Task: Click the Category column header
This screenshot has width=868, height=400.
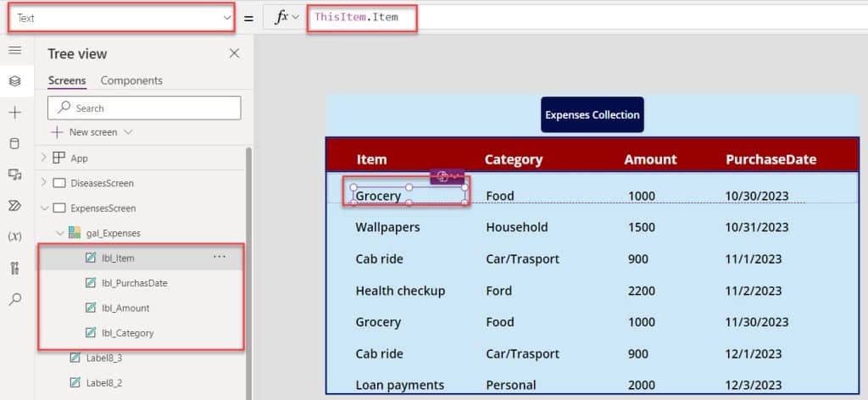Action: [x=514, y=159]
